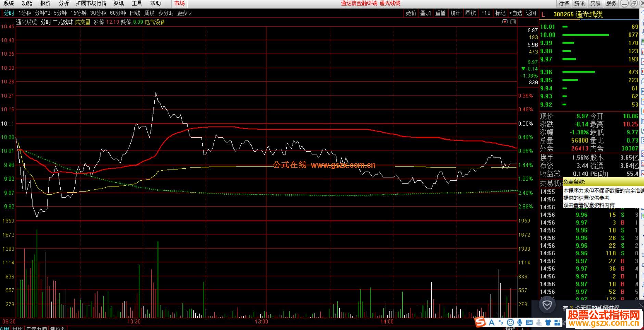This screenshot has height=330, width=644.
Task: Open the Sogou emoji smiley panel
Action: pyautogui.click(x=510, y=322)
